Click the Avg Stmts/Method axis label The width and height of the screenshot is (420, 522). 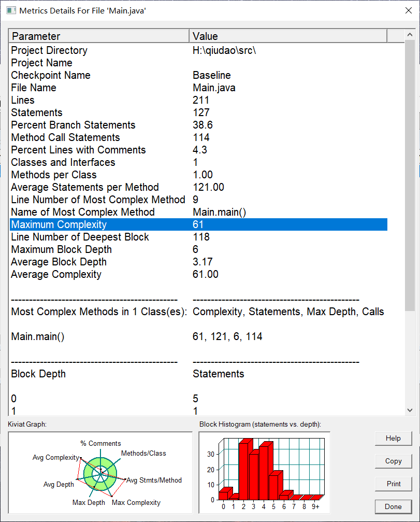pyautogui.click(x=154, y=480)
